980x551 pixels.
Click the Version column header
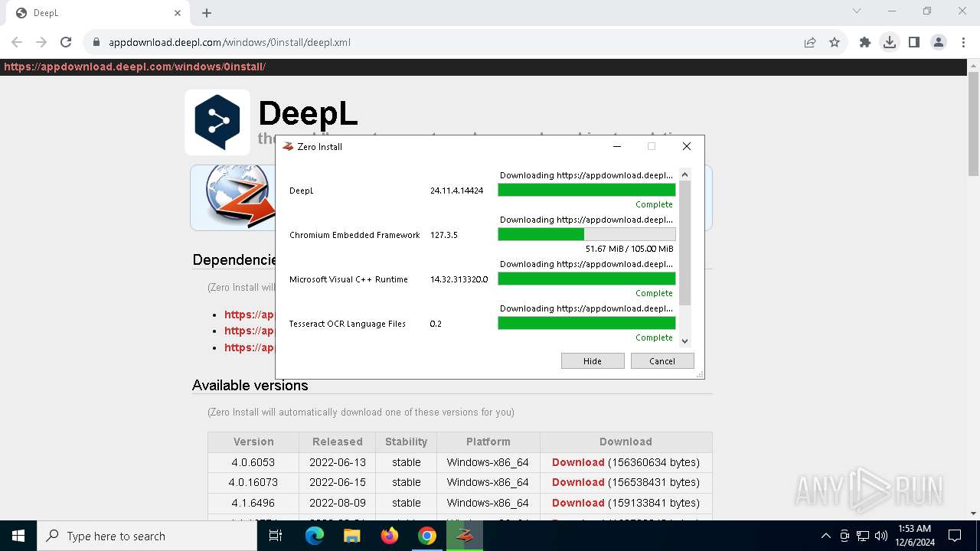253,442
